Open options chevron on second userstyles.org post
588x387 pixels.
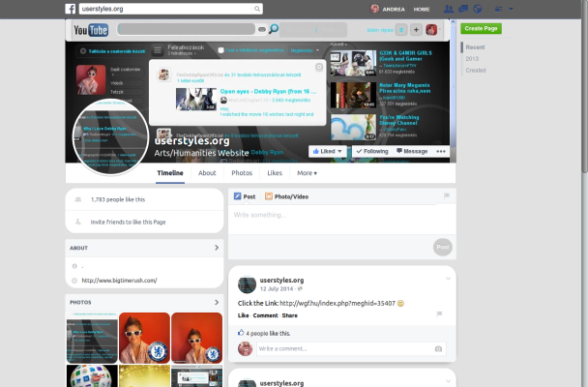click(448, 381)
